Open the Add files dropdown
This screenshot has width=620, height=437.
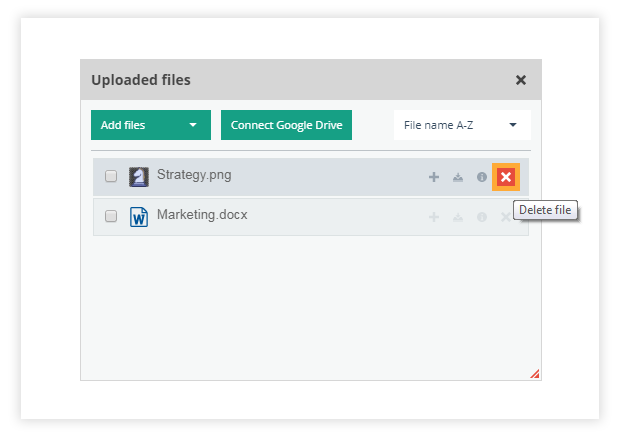[x=151, y=125]
